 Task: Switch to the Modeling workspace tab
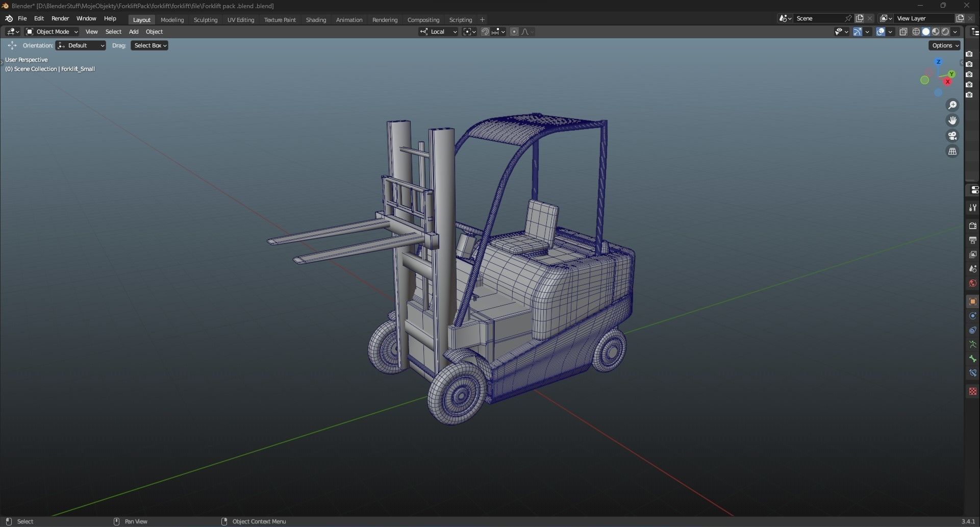pos(172,20)
